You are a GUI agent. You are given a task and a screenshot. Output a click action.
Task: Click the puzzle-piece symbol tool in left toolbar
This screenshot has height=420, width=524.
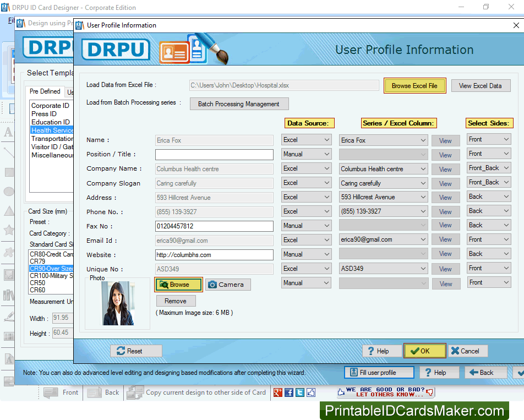pos(9,252)
